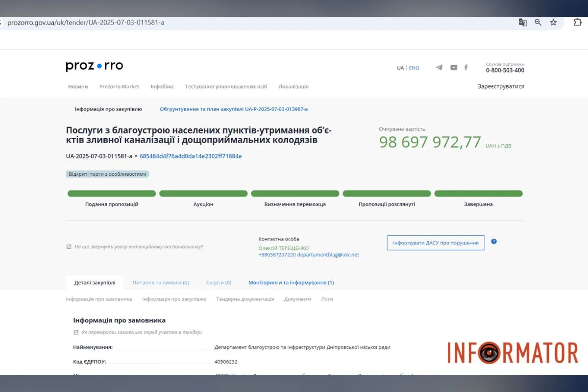Click Визначення переможця stage label
Screen dimensions: 588x392
click(x=295, y=204)
